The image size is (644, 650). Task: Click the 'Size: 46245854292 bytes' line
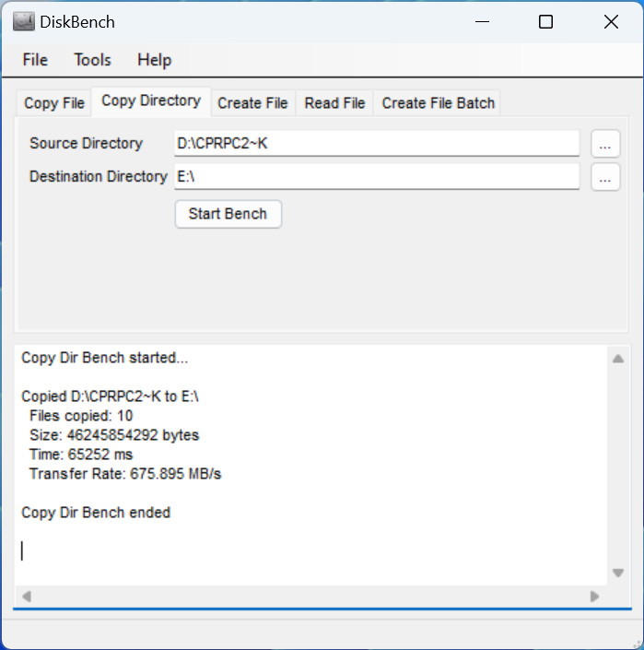(x=114, y=435)
